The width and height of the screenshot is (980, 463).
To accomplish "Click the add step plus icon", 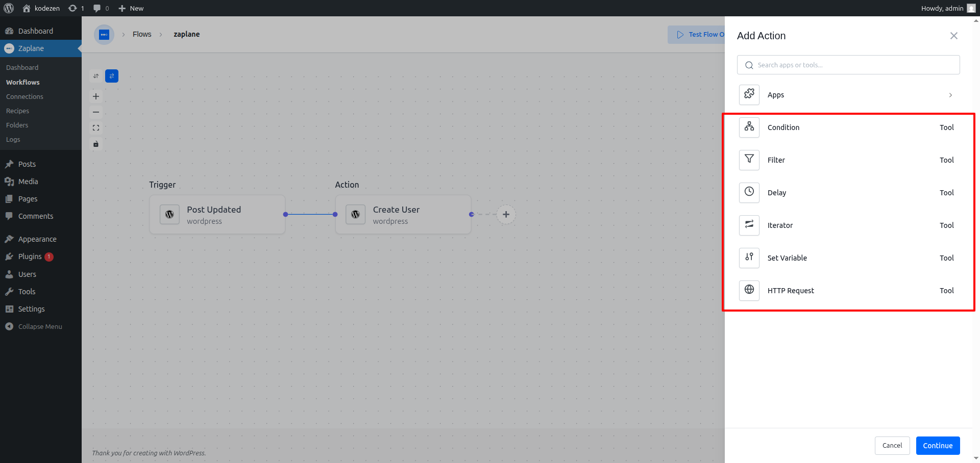I will click(506, 214).
